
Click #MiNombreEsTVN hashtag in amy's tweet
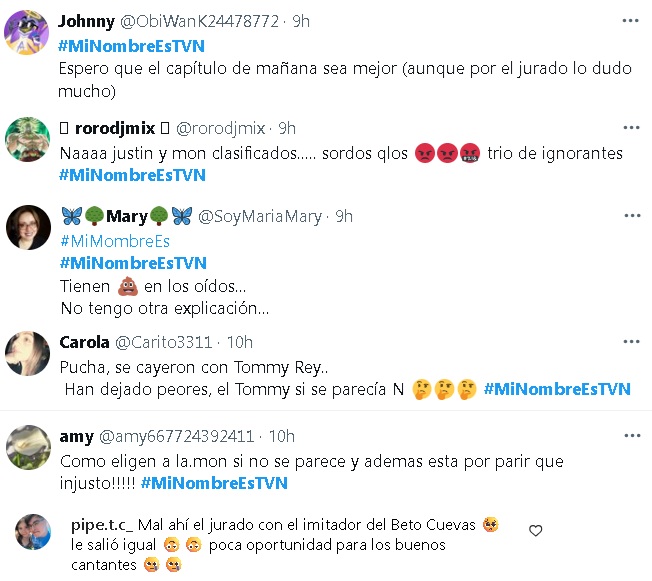point(214,483)
